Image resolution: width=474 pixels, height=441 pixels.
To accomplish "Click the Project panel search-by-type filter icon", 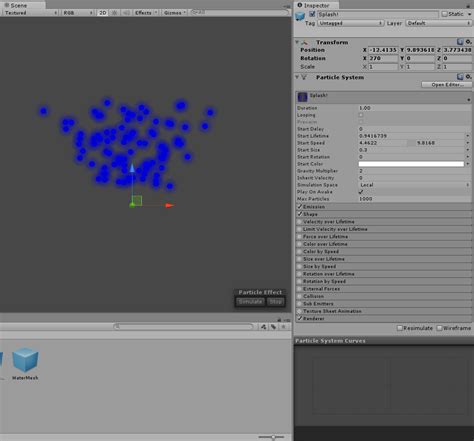I will [x=263, y=327].
